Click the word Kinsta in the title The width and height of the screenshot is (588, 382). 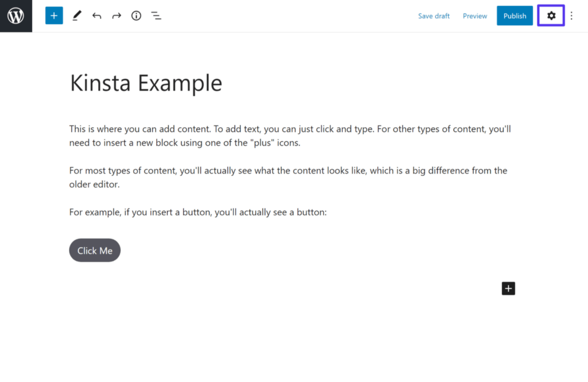pyautogui.click(x=101, y=83)
